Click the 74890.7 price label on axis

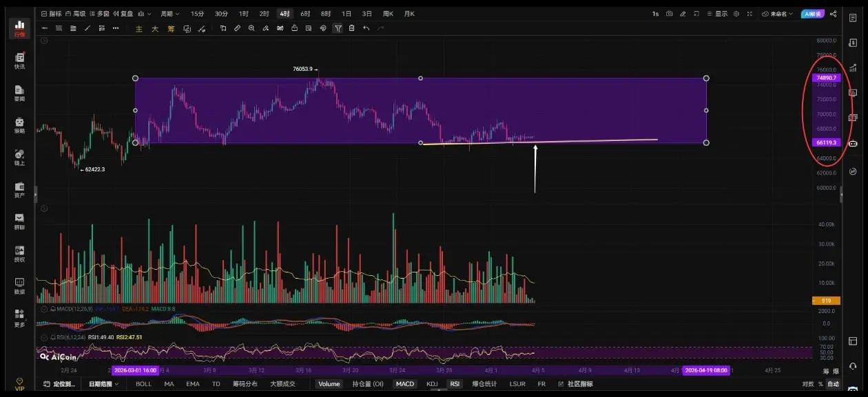point(826,78)
